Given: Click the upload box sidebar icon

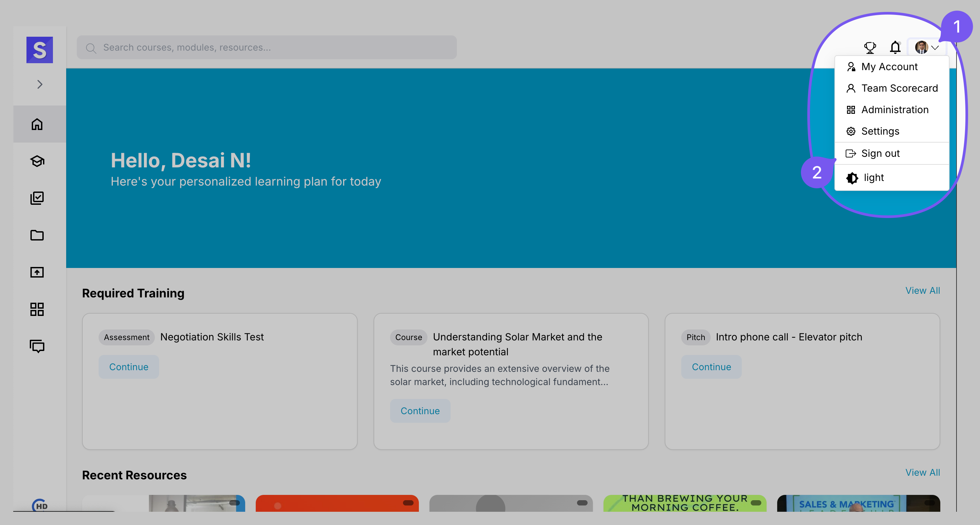Looking at the screenshot, I should (x=37, y=272).
